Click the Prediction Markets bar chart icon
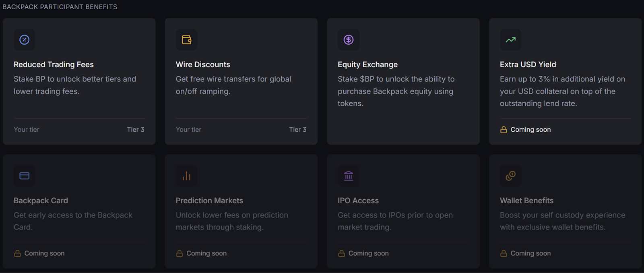Viewport: 644px width, 273px height. [186, 176]
